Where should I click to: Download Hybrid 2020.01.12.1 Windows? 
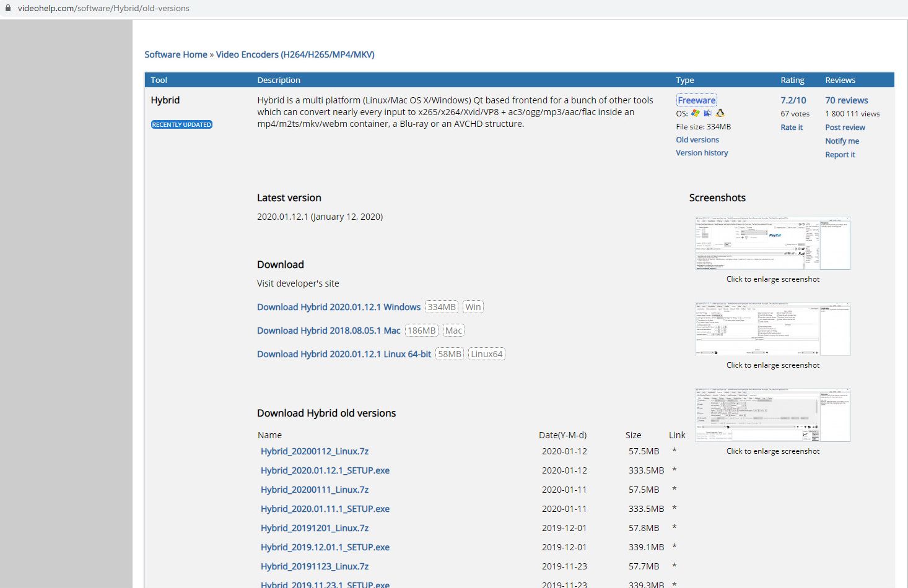click(x=339, y=307)
